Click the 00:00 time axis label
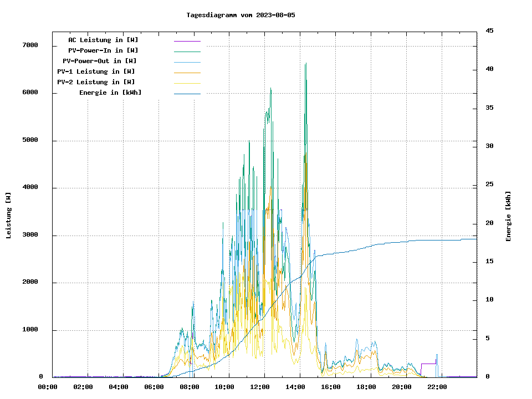This screenshot has height=399, width=532. tap(48, 387)
